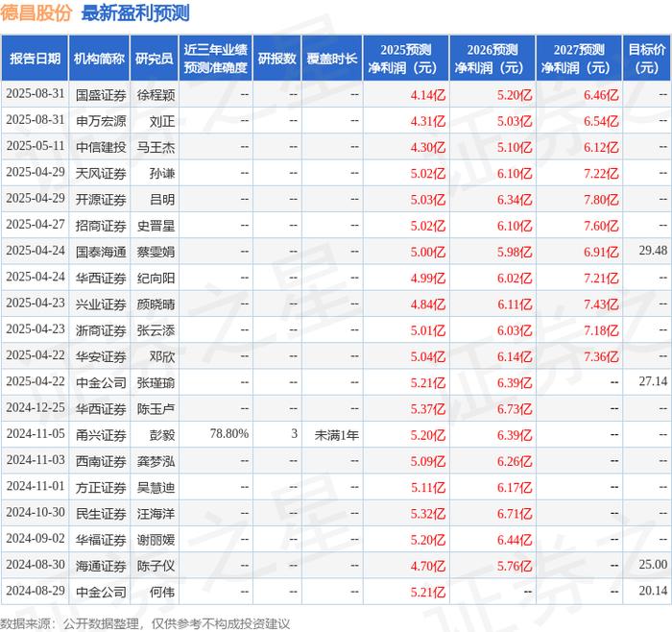Image resolution: width=672 pixels, height=632 pixels.
Task: Click the 25.00 target price
Action: click(653, 564)
